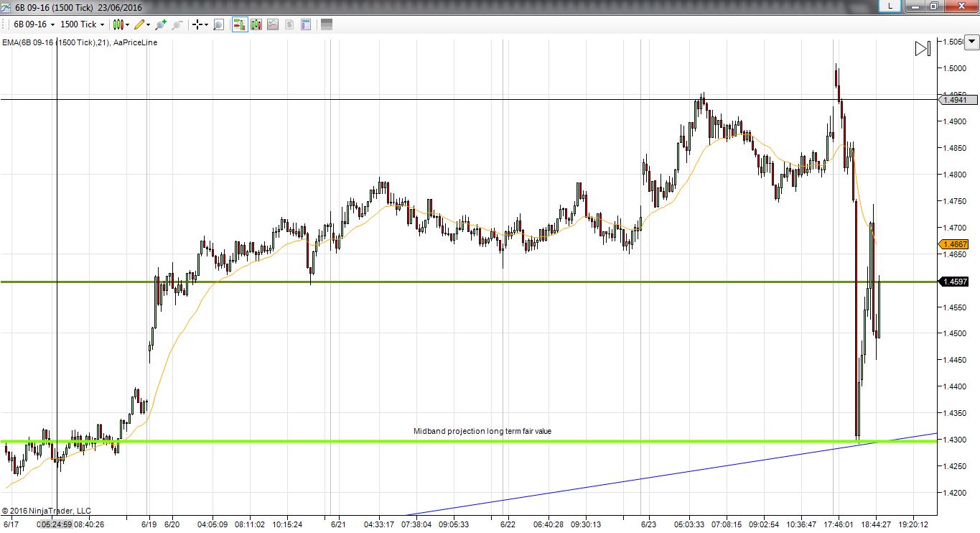Click the chart window title icon
This screenshot has width=980, height=533.
point(6,7)
